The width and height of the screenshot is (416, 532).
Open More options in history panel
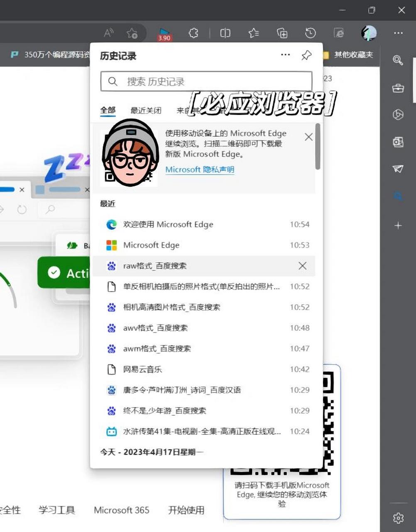pos(285,55)
